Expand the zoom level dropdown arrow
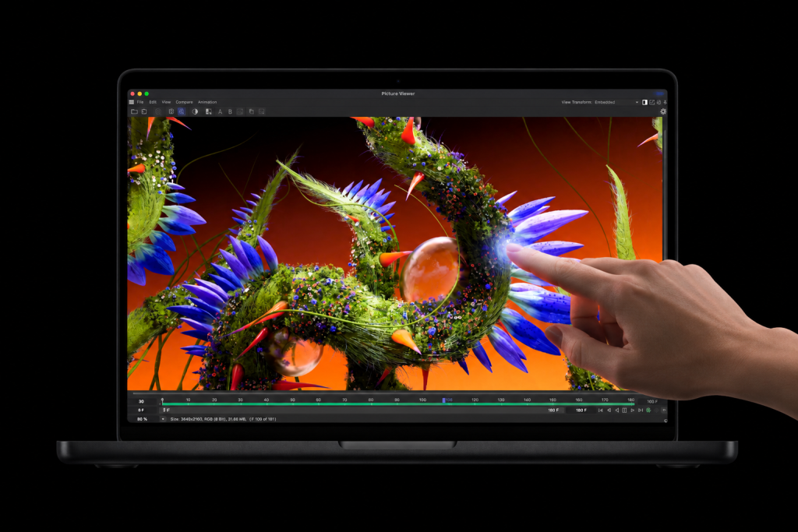The width and height of the screenshot is (798, 532). pyautogui.click(x=163, y=419)
